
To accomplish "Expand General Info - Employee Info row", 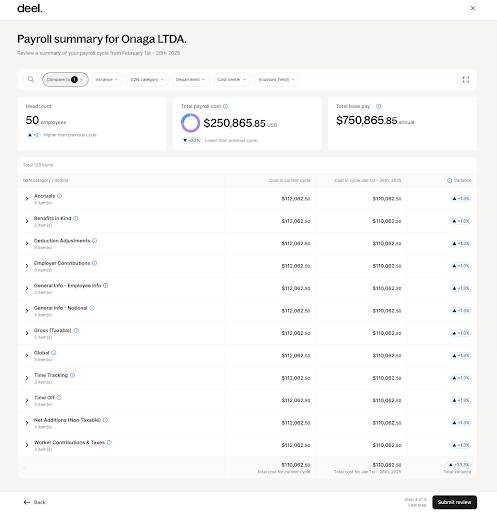I will [x=27, y=288].
